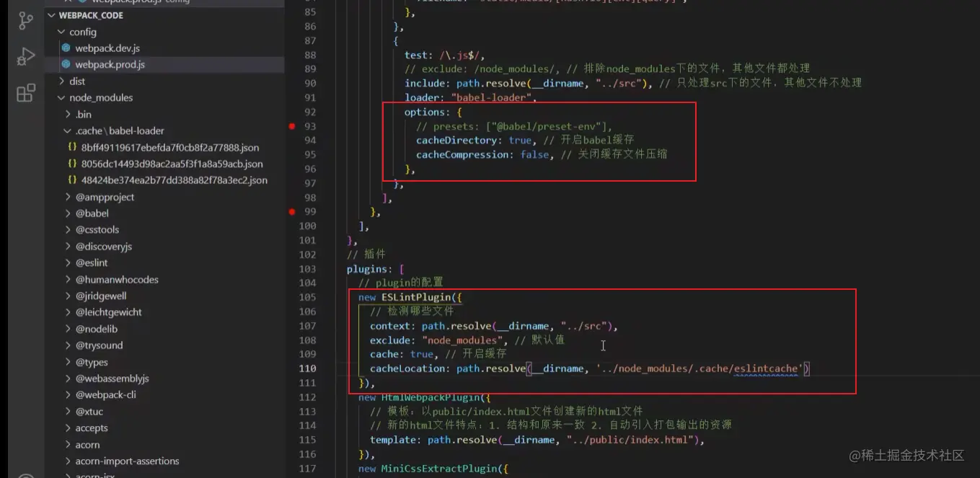Expand the .bin folder
The image size is (980, 478).
(83, 115)
